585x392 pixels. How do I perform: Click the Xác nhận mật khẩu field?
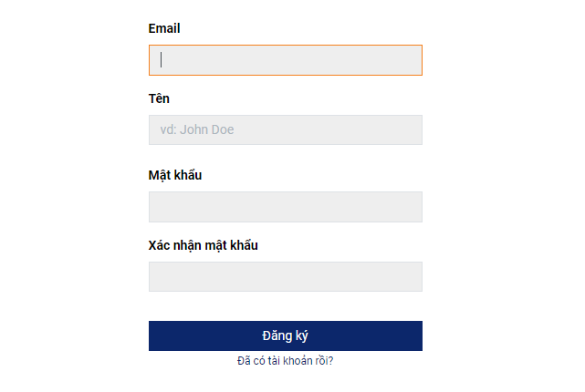285,277
